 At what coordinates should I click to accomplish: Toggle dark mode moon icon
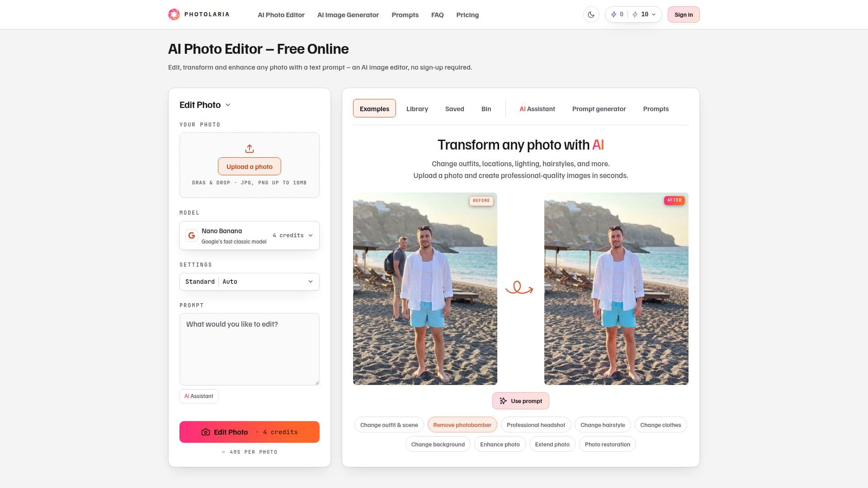[x=591, y=14]
